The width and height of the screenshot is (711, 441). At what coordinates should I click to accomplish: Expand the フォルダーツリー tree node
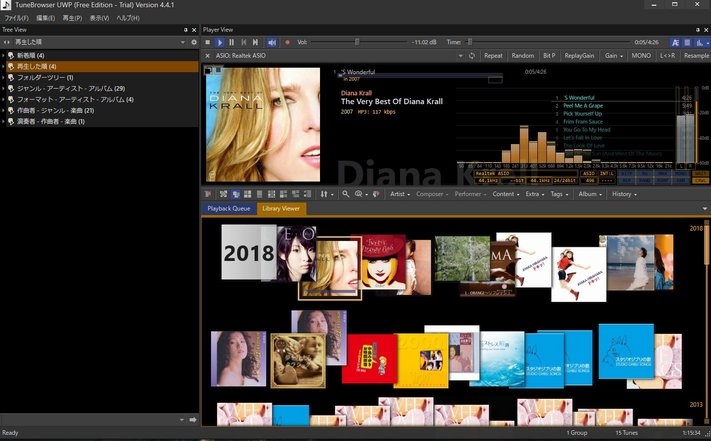click(x=5, y=77)
